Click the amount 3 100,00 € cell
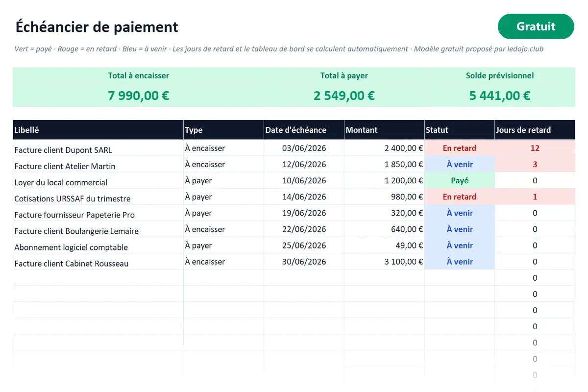The image size is (588, 392). 384,261
